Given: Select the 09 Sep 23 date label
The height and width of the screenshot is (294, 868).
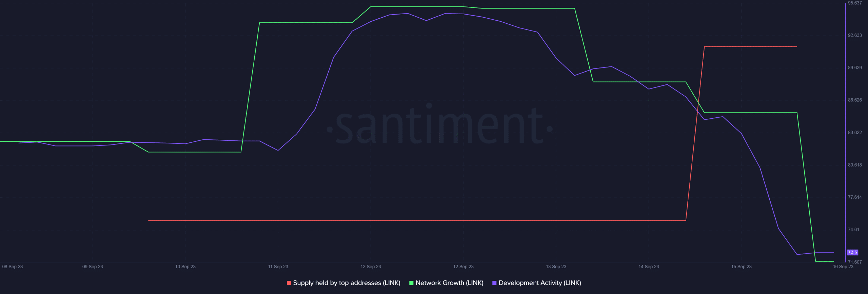Looking at the screenshot, I should coord(93,267).
